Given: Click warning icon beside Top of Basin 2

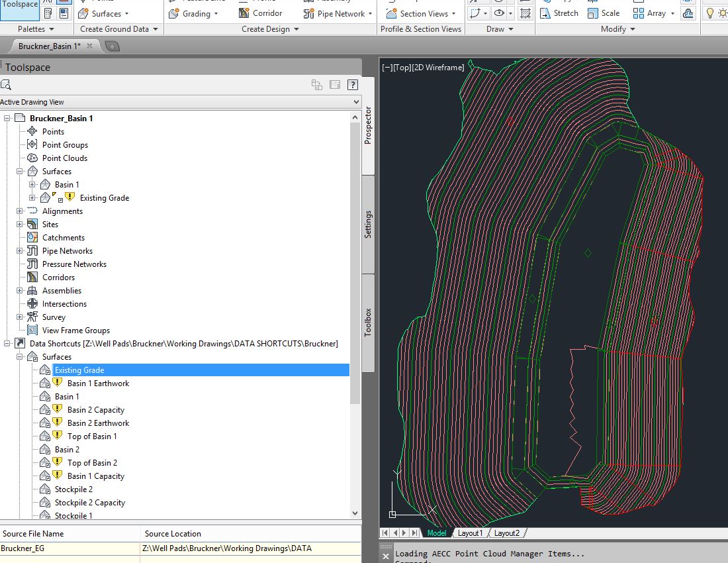Looking at the screenshot, I should tap(57, 462).
